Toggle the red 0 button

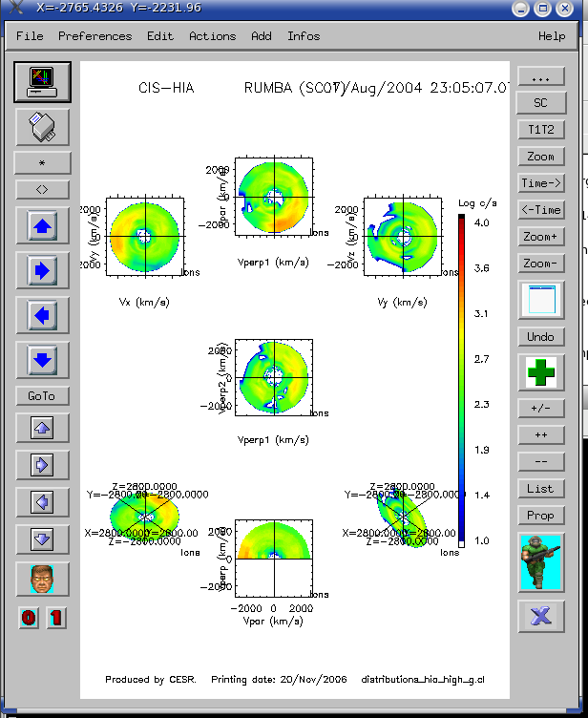point(29,618)
